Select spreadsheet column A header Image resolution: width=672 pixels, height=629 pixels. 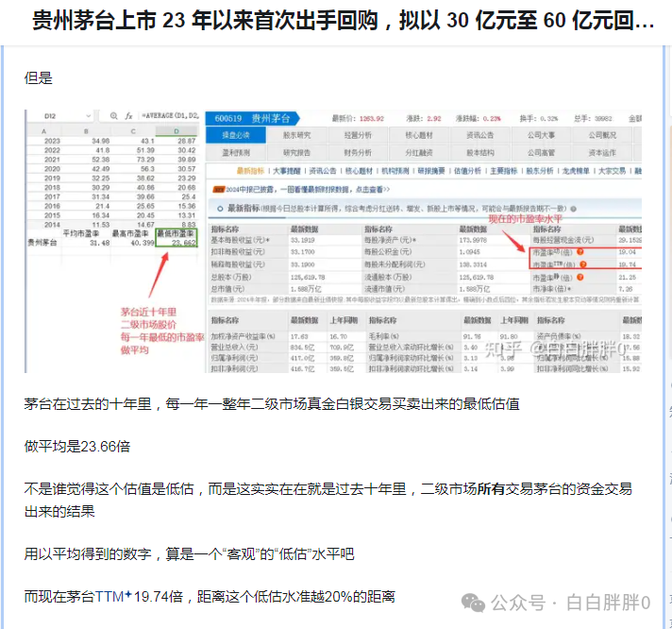pos(43,131)
